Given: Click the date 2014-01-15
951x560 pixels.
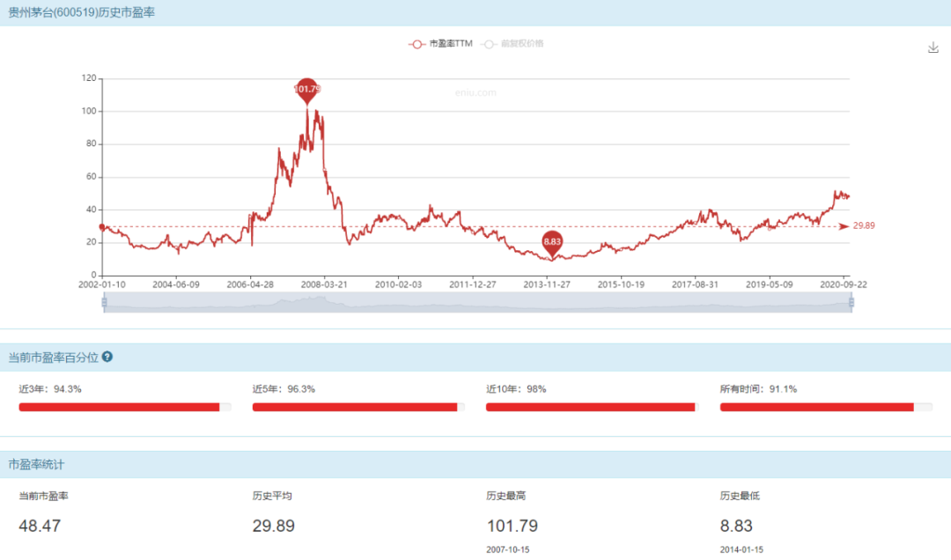Looking at the screenshot, I should point(741,549).
